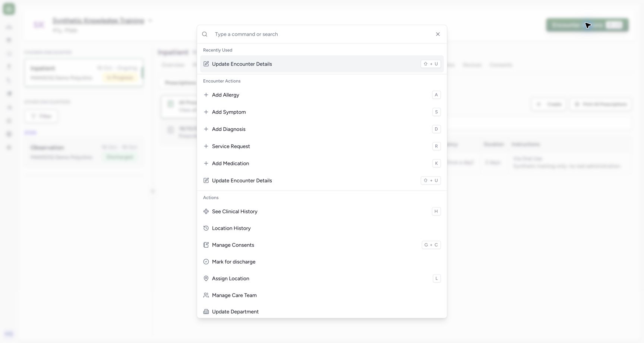Screen dimensions: 644x343
Task: Click the Location History clock icon
Action: pyautogui.click(x=206, y=228)
